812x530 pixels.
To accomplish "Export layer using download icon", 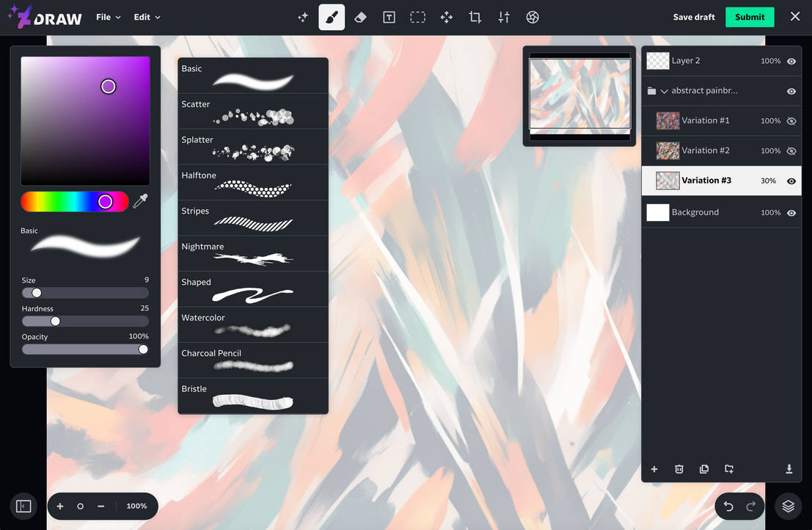I will tap(789, 469).
